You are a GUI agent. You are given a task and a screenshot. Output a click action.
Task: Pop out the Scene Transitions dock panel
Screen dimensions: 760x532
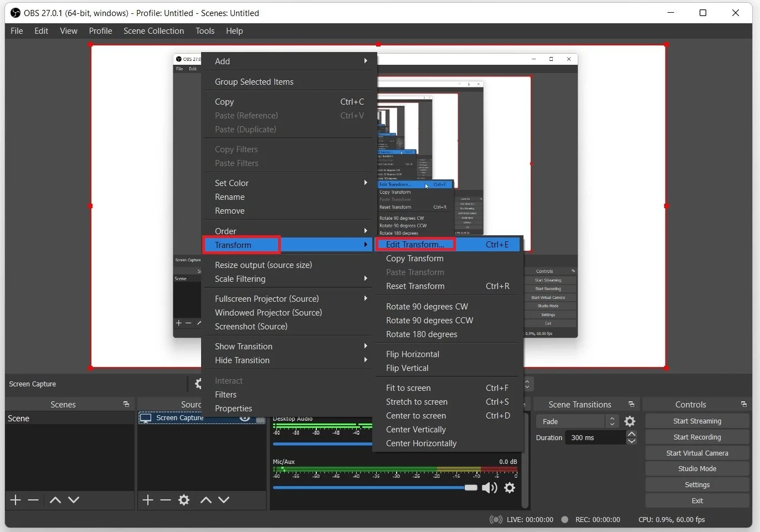[631, 404]
